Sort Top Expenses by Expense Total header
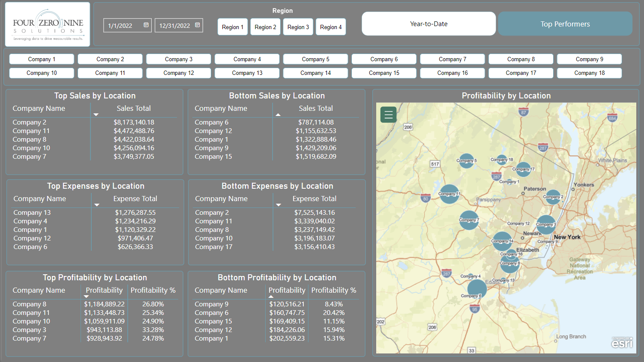 pos(135,199)
